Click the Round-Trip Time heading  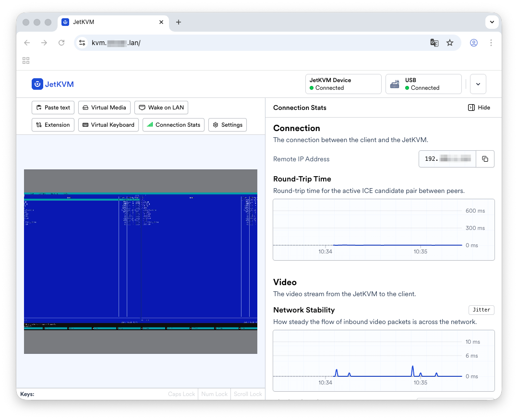(302, 179)
